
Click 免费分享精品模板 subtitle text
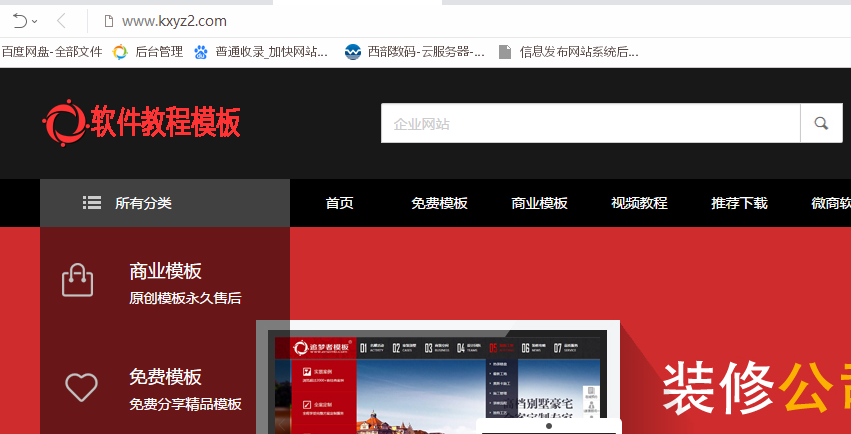point(185,404)
